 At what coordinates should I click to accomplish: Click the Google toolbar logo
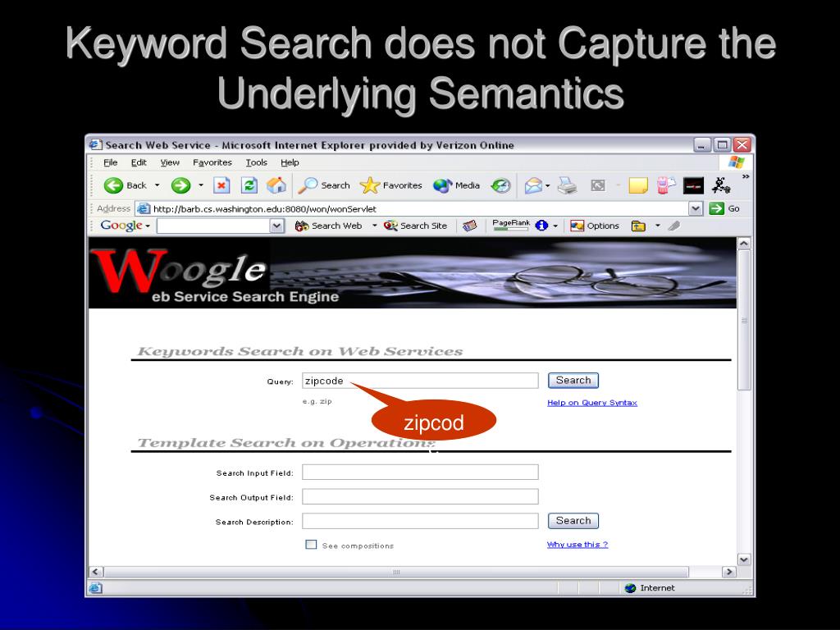(121, 226)
